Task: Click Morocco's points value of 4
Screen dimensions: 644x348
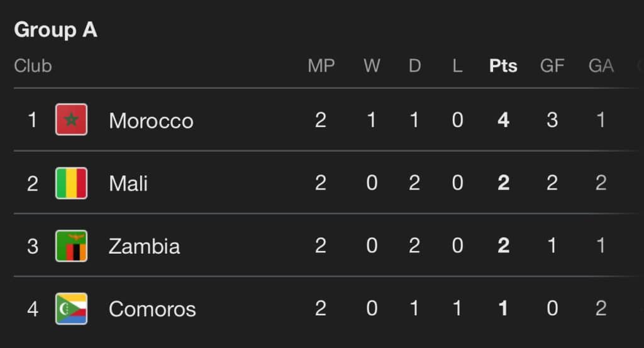Action: [503, 120]
